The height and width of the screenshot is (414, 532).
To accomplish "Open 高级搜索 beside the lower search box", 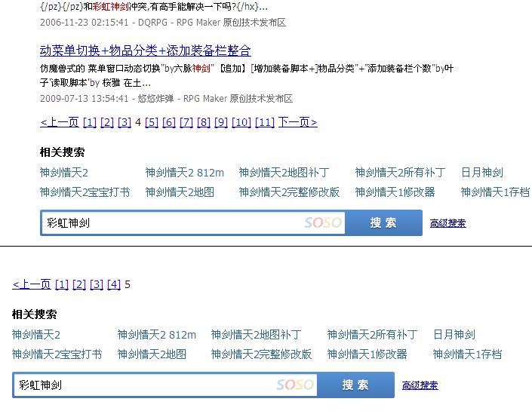I will pos(420,385).
